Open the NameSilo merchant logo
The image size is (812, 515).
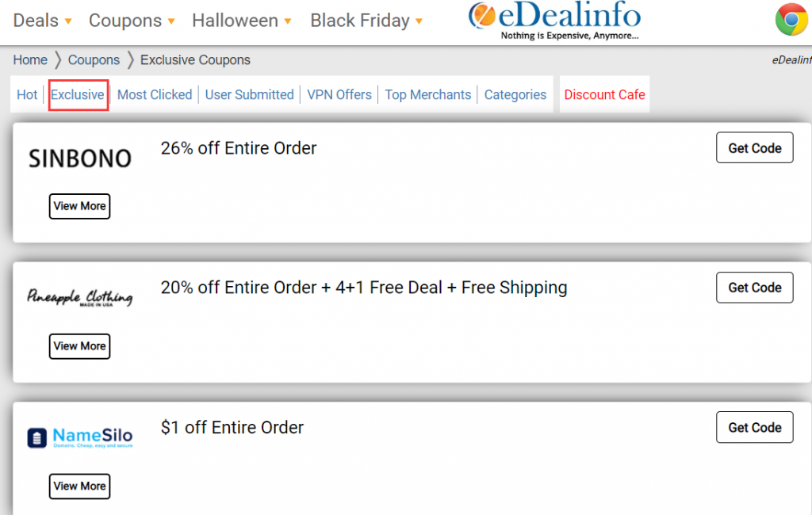[80, 437]
